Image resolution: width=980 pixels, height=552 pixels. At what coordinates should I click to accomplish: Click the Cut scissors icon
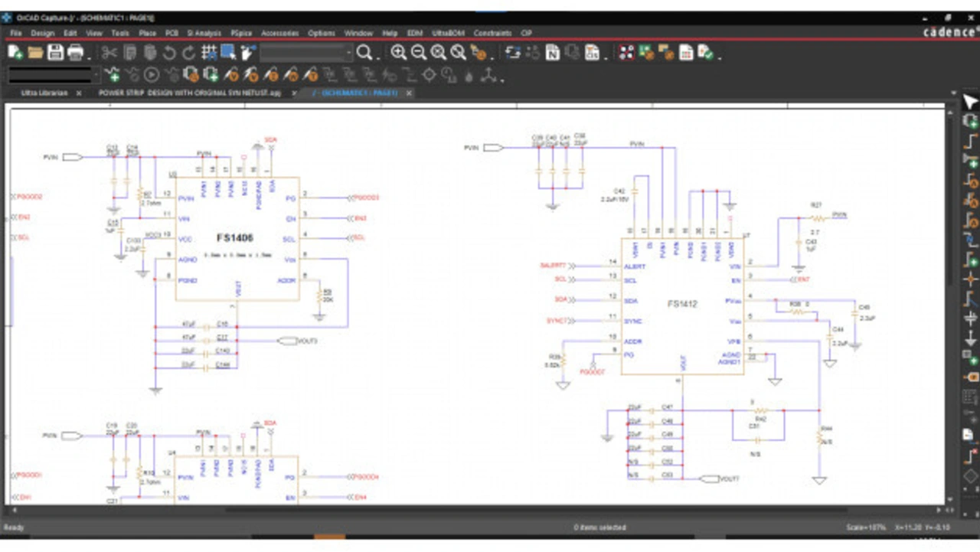[109, 52]
